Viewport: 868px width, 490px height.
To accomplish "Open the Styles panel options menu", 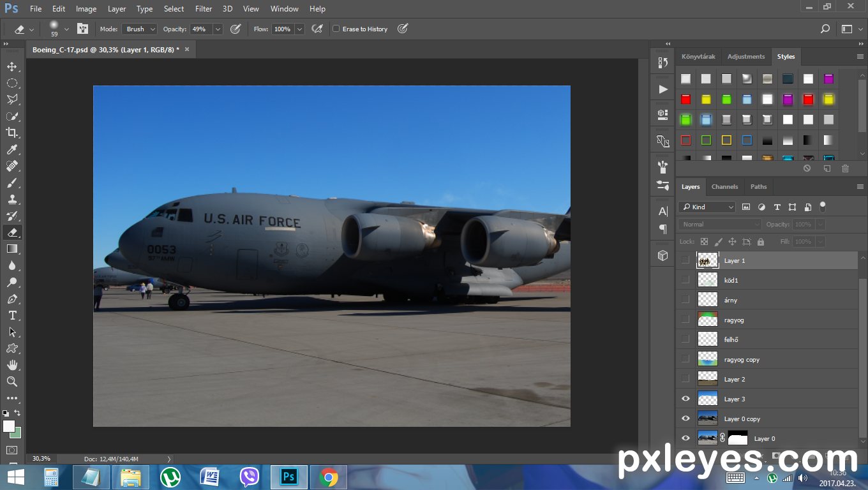I will tap(860, 57).
